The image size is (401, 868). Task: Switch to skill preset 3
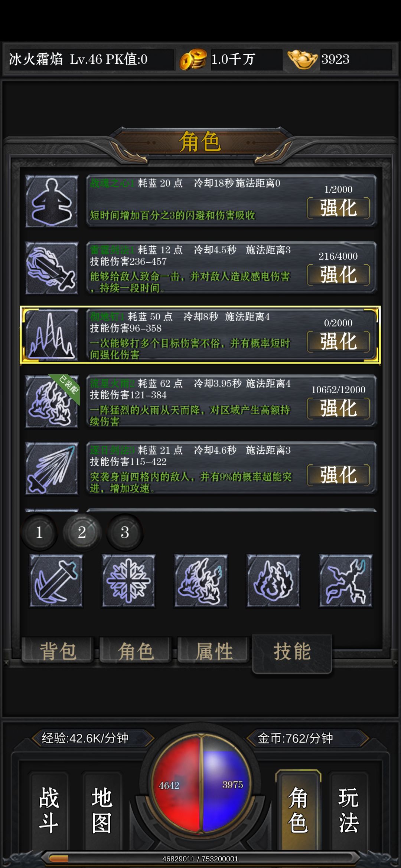coord(125,533)
